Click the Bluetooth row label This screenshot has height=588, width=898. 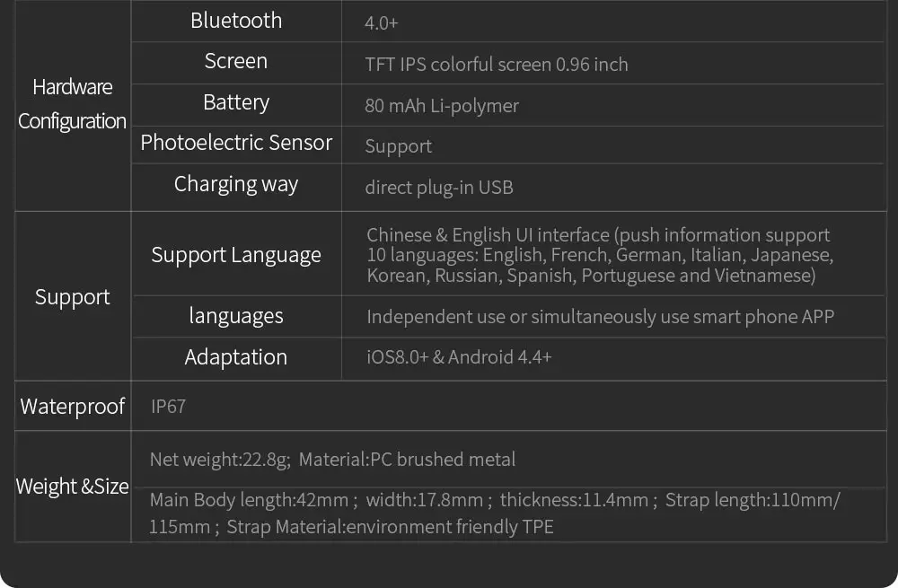click(236, 21)
